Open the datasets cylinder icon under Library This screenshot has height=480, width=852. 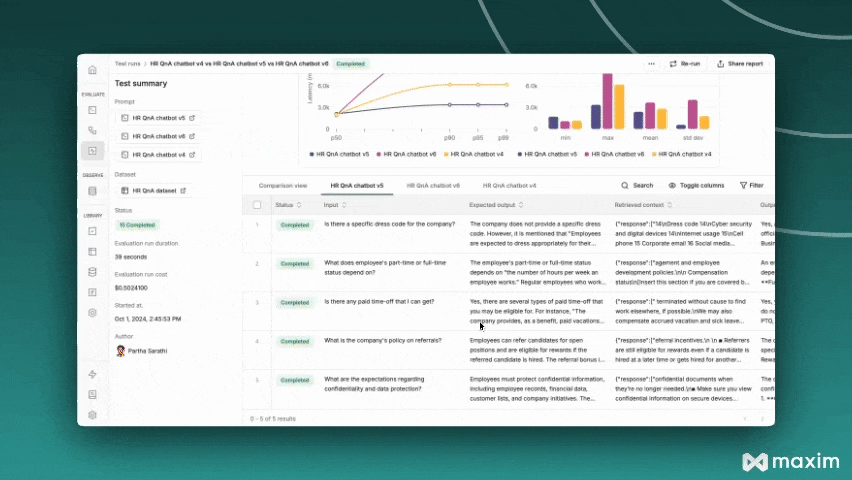point(92,272)
